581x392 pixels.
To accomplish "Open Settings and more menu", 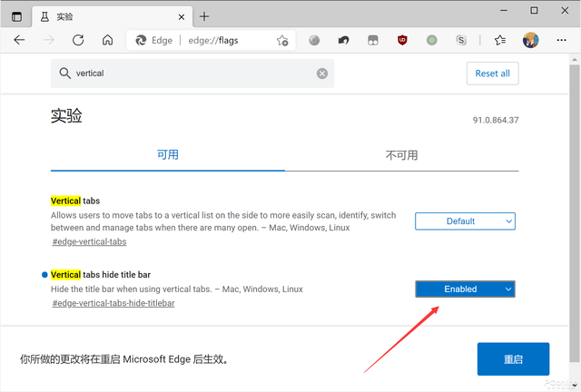I will [x=561, y=40].
